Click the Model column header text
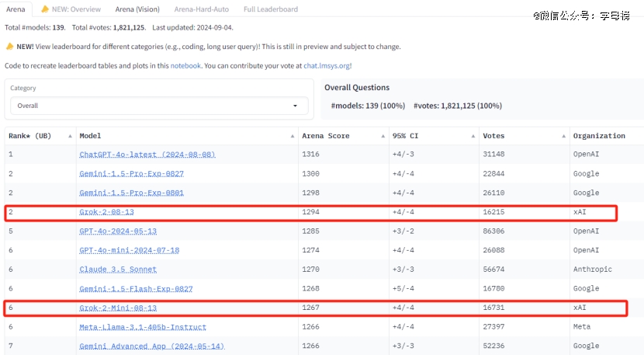 click(x=90, y=136)
